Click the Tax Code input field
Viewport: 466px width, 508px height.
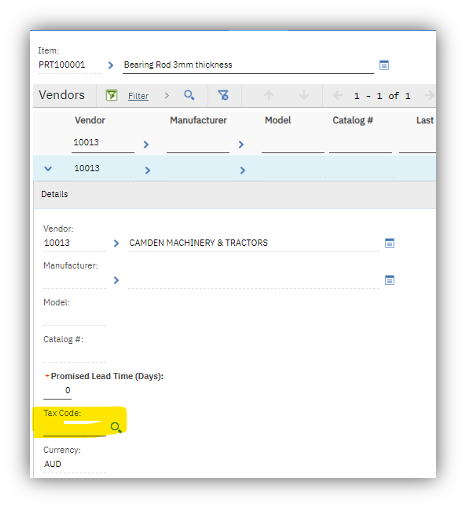pyautogui.click(x=75, y=428)
